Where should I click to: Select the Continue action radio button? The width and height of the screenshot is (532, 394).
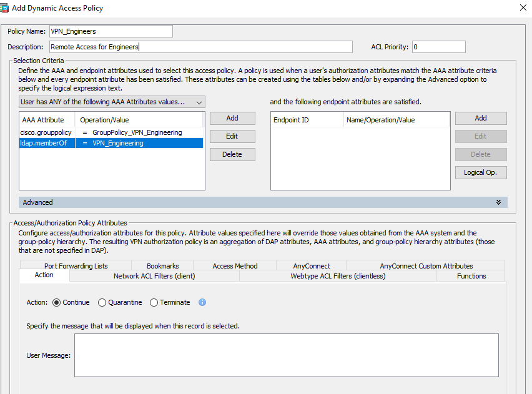click(x=57, y=302)
